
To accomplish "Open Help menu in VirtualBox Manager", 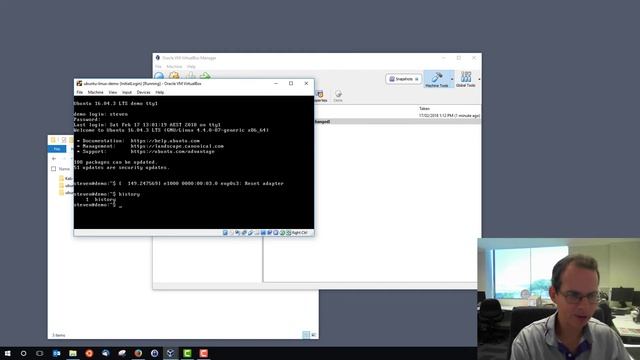I will (191, 67).
